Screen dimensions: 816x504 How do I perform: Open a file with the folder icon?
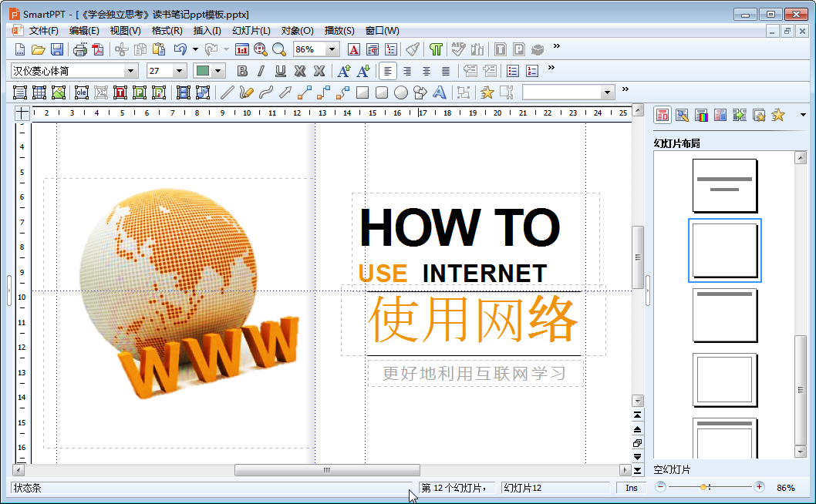pos(38,49)
